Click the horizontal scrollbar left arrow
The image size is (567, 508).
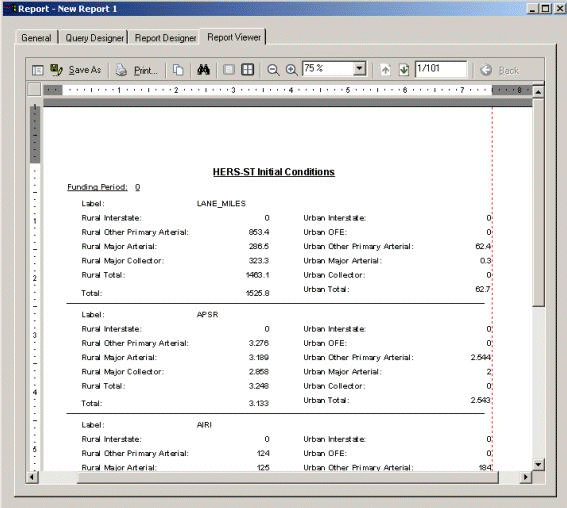(x=32, y=477)
